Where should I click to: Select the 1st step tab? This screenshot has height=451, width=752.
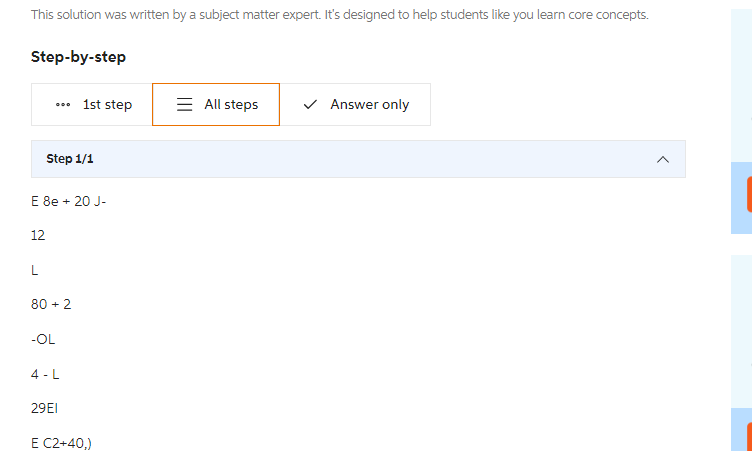pyautogui.click(x=92, y=105)
